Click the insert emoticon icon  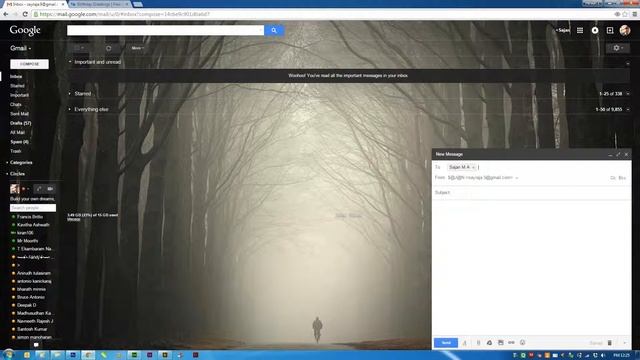(522, 343)
